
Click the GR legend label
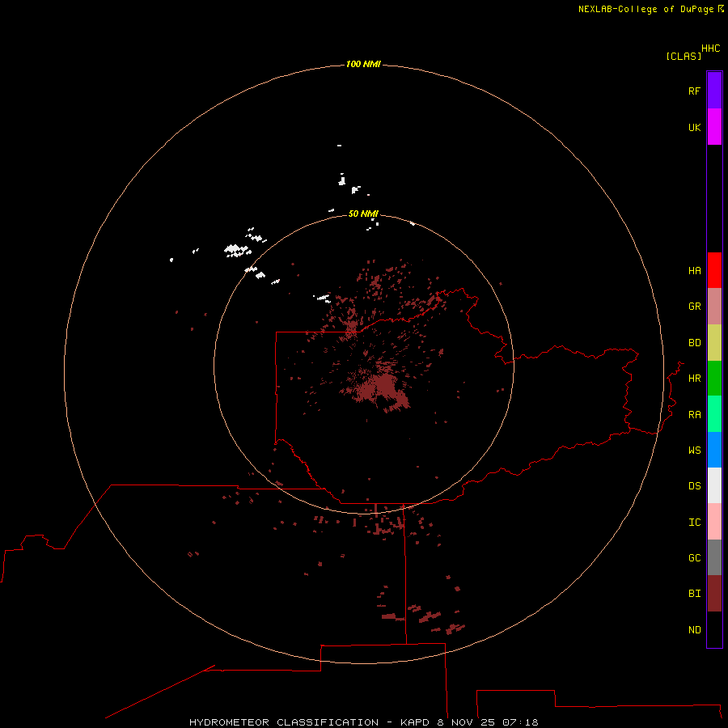694,307
